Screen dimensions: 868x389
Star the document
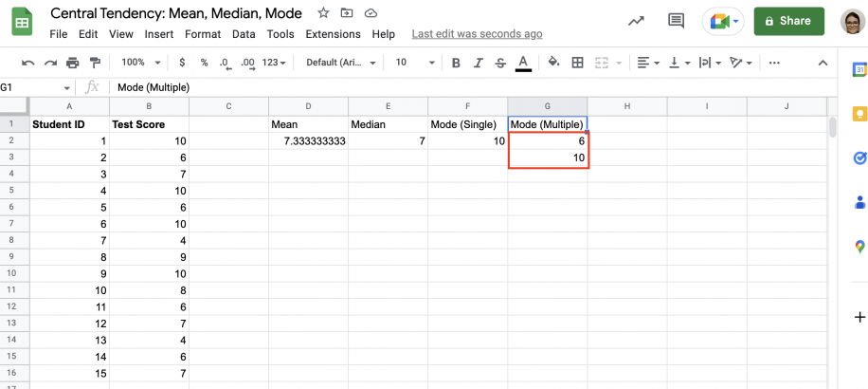pyautogui.click(x=323, y=12)
